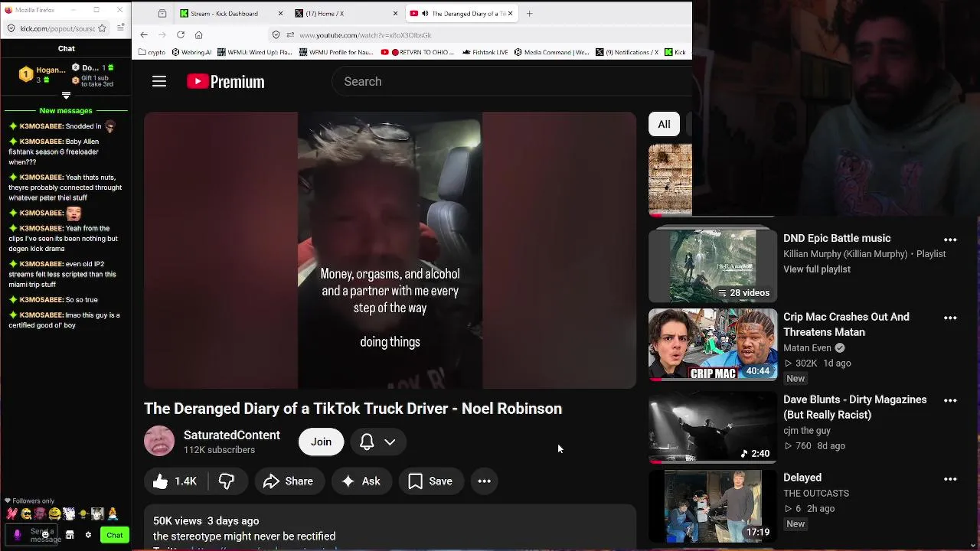Open options for DND Epic Battle music
Screen dimensions: 980x551
coord(950,240)
